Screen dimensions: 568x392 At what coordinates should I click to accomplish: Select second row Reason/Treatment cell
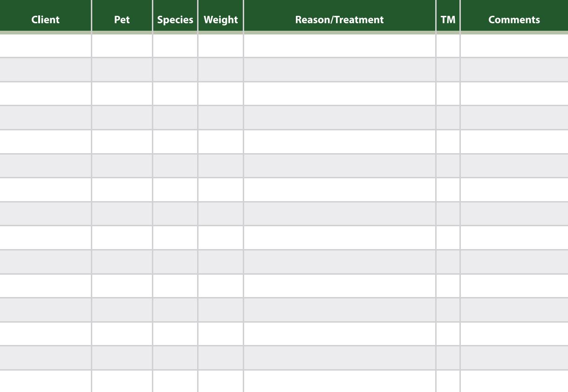tap(340, 70)
